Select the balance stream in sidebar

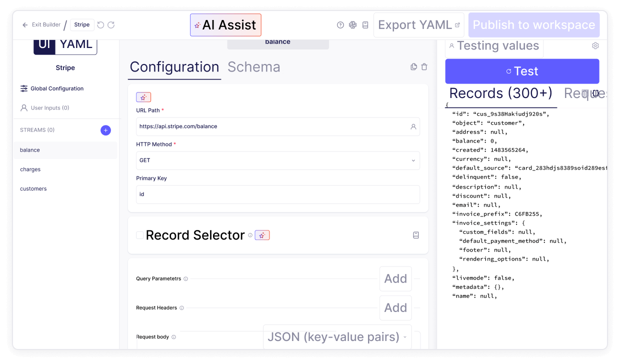[65, 150]
